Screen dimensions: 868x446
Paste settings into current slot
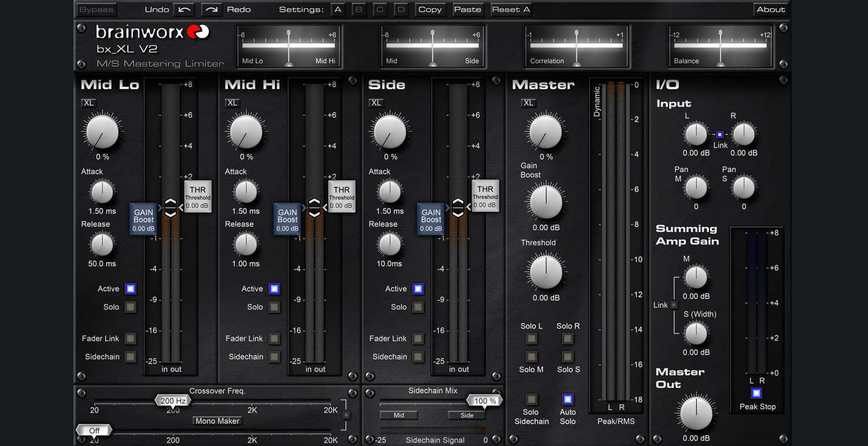468,9
